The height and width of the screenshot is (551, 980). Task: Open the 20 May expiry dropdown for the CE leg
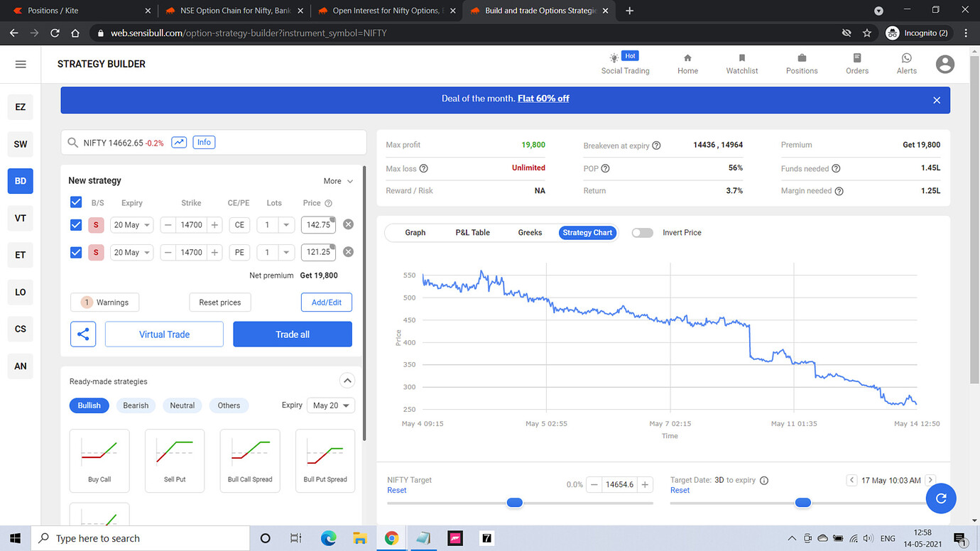tap(131, 224)
